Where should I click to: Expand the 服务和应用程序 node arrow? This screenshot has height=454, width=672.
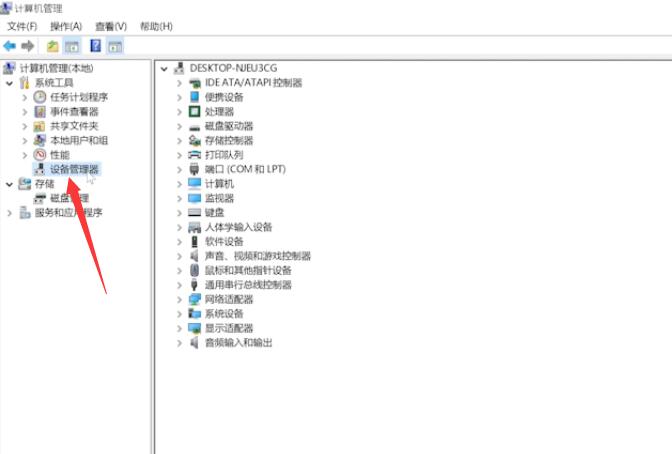point(9,213)
